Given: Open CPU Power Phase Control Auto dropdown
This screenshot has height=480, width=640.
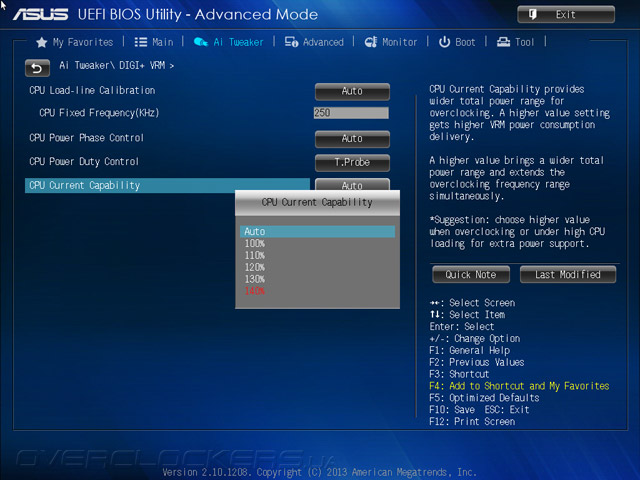Looking at the screenshot, I should pyautogui.click(x=352, y=139).
